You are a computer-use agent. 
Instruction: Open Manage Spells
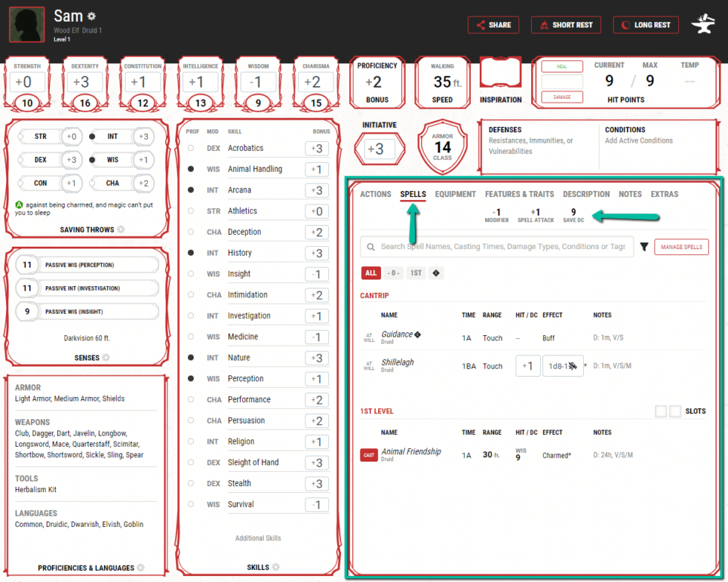click(681, 247)
